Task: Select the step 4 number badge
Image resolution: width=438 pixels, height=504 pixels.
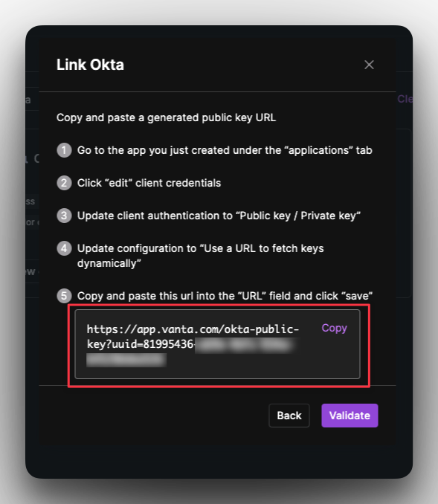Action: [64, 248]
